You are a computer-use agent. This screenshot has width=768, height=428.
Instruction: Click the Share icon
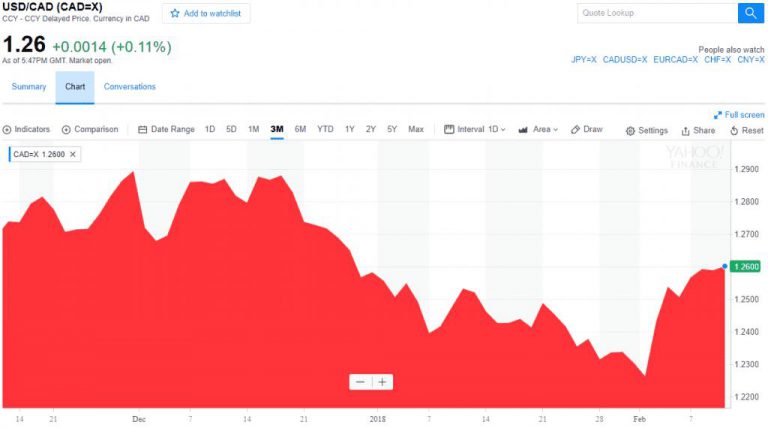[x=686, y=131]
